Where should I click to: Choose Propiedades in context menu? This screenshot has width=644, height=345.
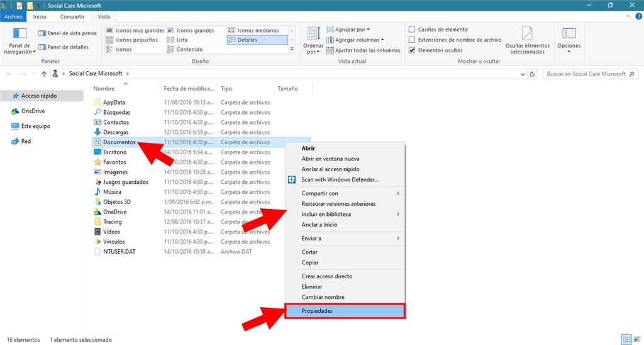tap(345, 311)
